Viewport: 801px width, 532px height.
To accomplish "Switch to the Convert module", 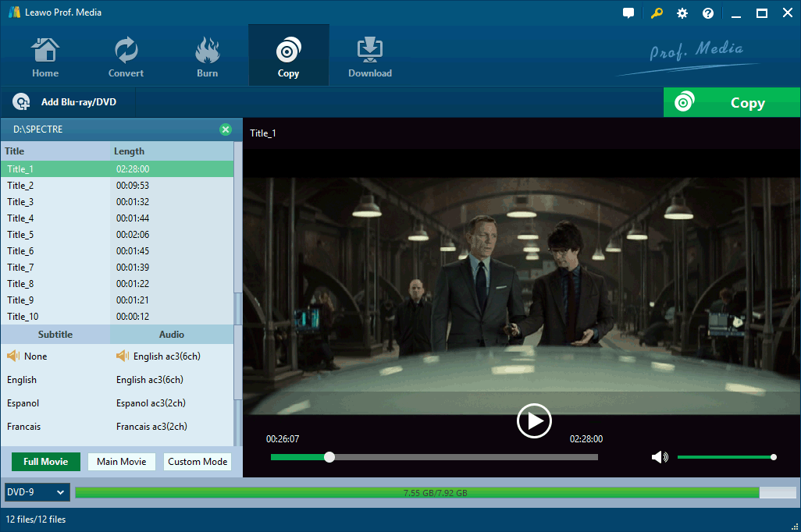I will pyautogui.click(x=126, y=57).
